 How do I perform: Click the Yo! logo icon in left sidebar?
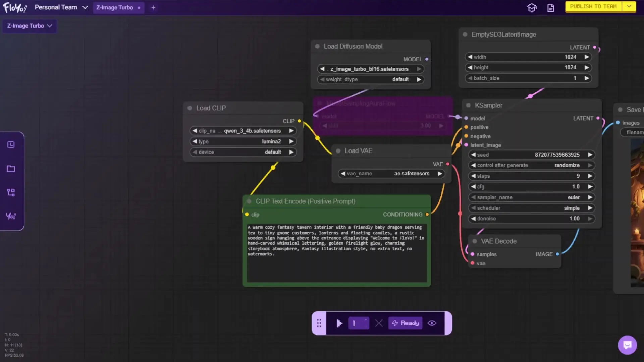[11, 216]
